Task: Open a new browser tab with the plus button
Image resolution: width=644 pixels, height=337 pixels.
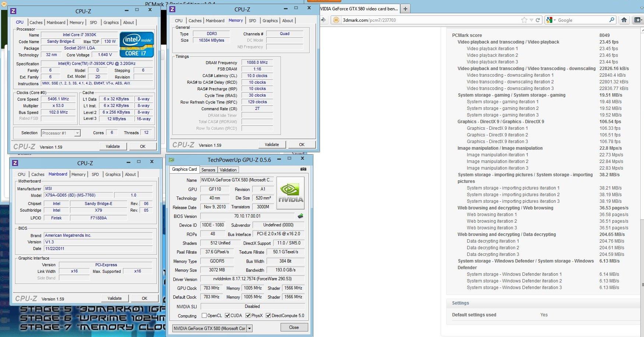Action: pyautogui.click(x=405, y=8)
